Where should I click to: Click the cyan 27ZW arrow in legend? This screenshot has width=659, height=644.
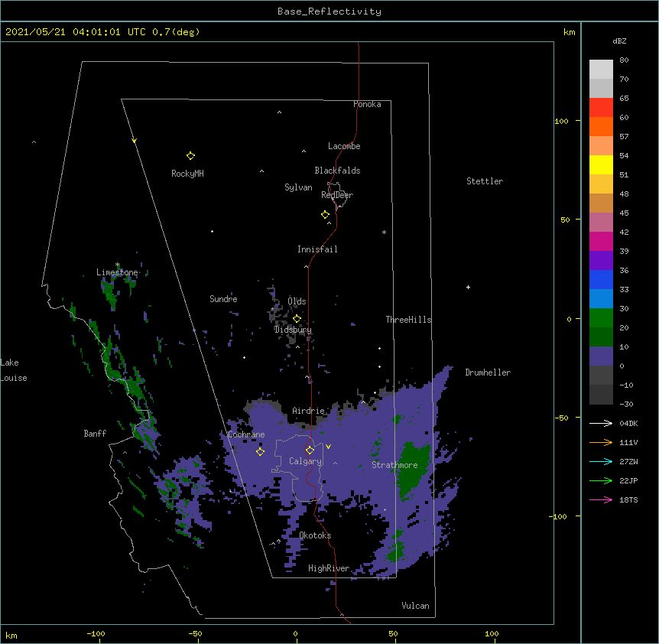point(601,461)
